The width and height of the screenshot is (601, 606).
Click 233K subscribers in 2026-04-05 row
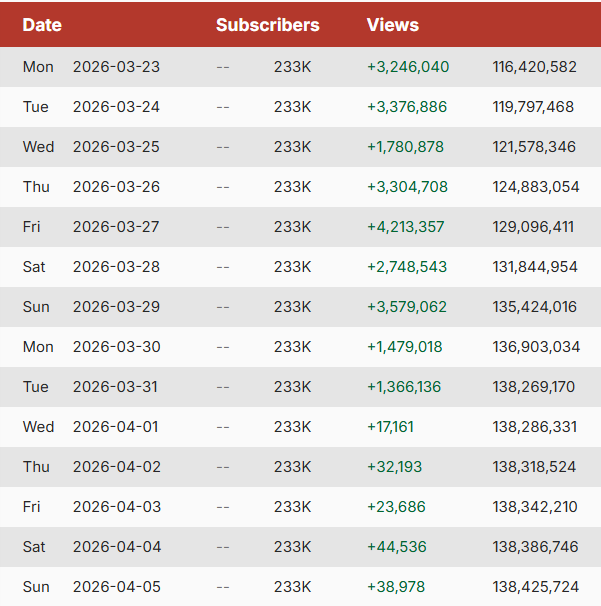click(293, 587)
